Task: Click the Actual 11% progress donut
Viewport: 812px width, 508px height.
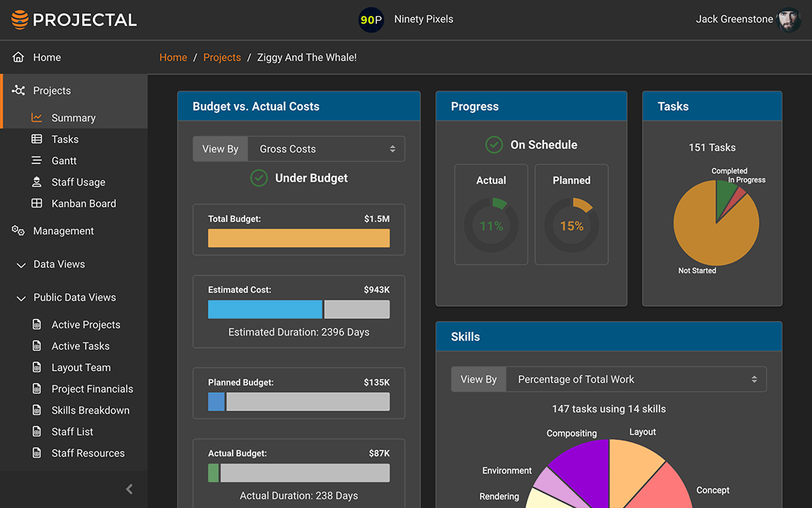Action: click(491, 225)
